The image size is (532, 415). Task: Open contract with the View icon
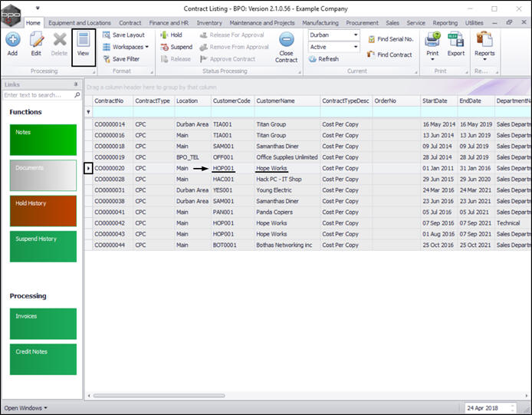pos(83,40)
